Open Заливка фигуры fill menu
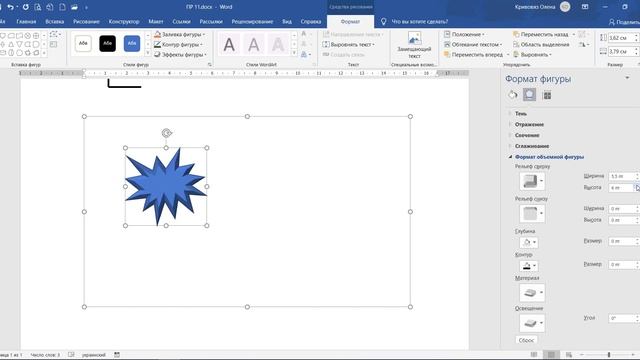Viewport: 640px width, 360px height. [x=180, y=35]
